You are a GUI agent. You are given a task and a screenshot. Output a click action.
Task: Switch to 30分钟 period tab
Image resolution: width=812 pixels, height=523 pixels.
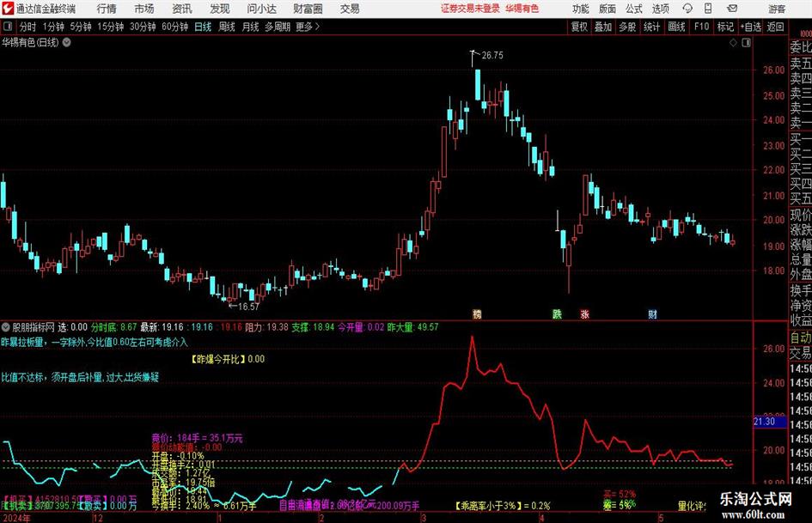pos(143,27)
